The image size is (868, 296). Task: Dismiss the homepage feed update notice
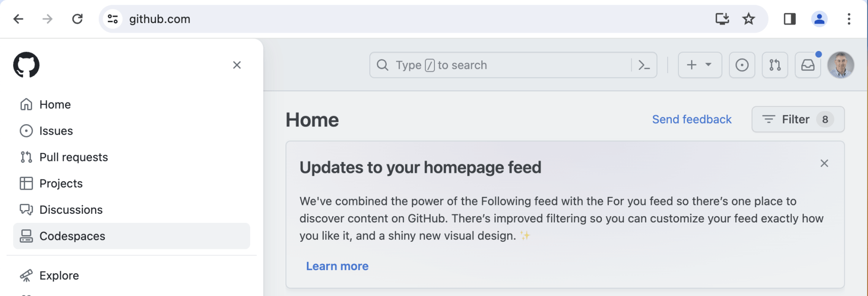824,163
